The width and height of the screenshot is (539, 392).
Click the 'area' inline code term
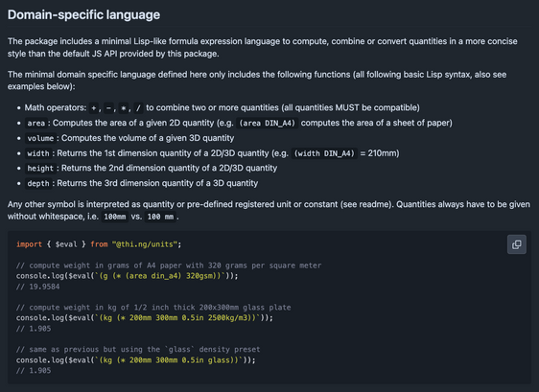pyautogui.click(x=36, y=123)
